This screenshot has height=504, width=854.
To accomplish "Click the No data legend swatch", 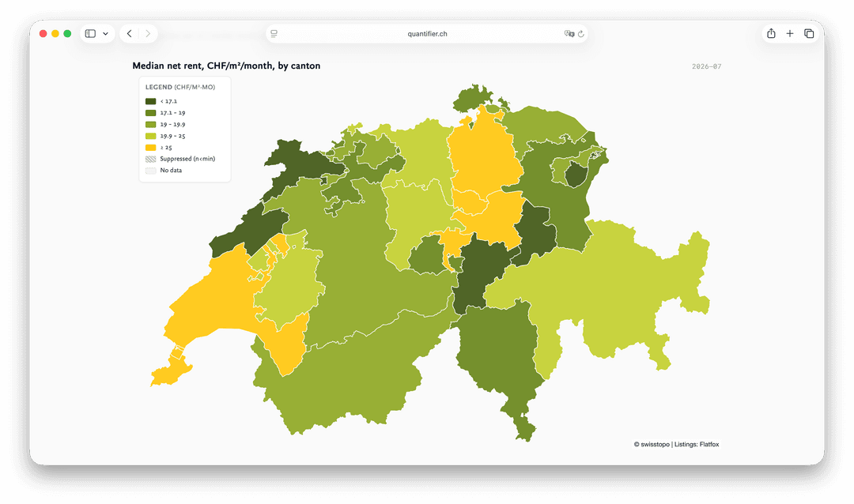I will [151, 171].
